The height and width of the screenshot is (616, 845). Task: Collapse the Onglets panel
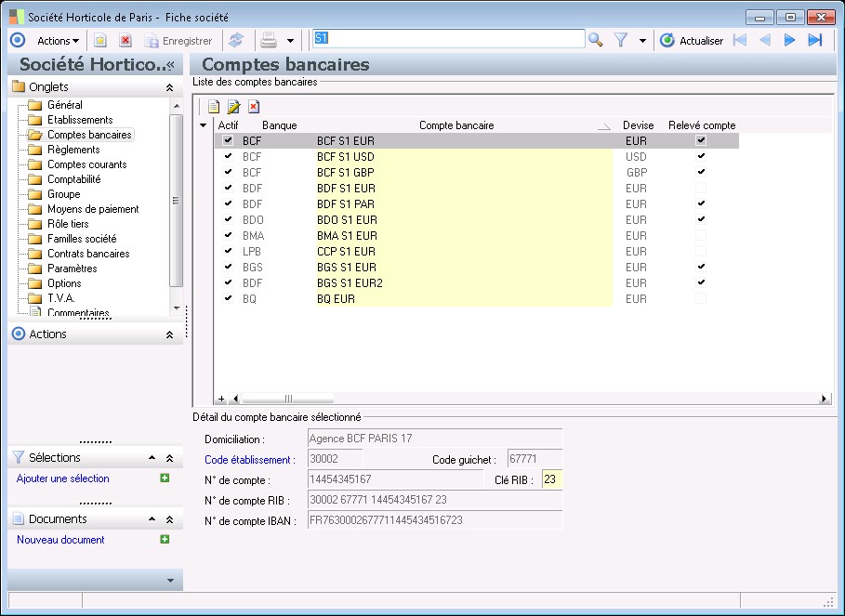tap(169, 87)
